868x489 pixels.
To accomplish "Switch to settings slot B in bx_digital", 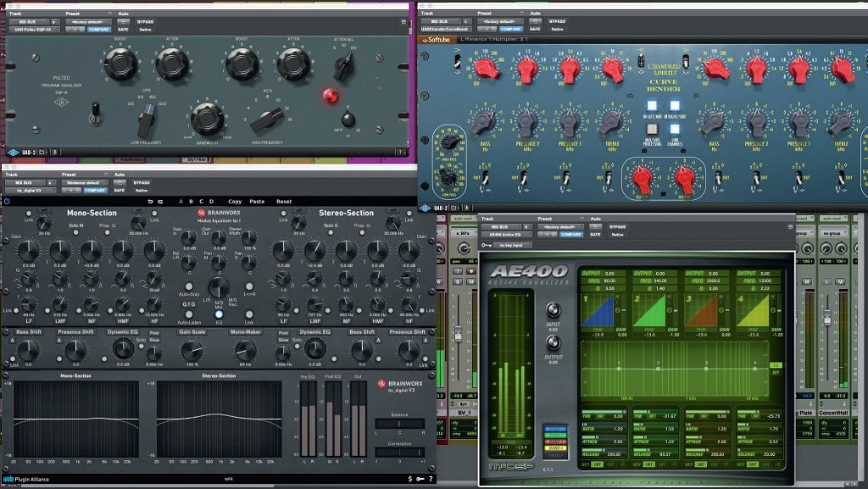I will [191, 202].
